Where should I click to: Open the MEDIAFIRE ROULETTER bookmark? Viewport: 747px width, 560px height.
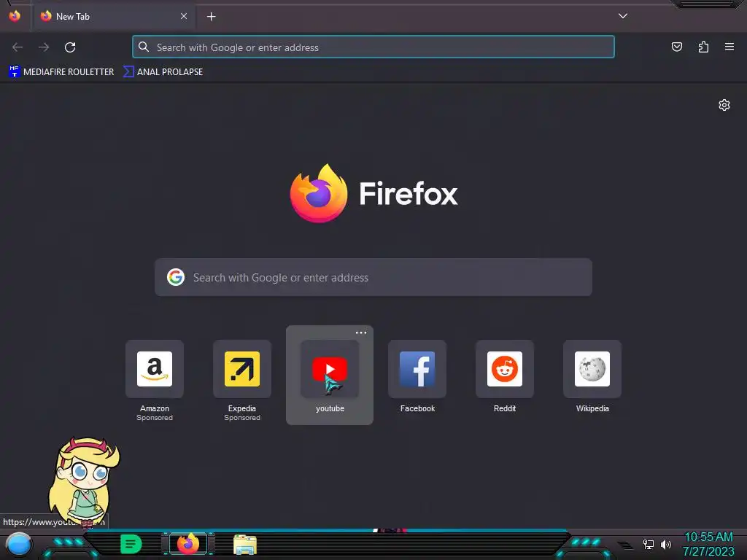tap(61, 72)
